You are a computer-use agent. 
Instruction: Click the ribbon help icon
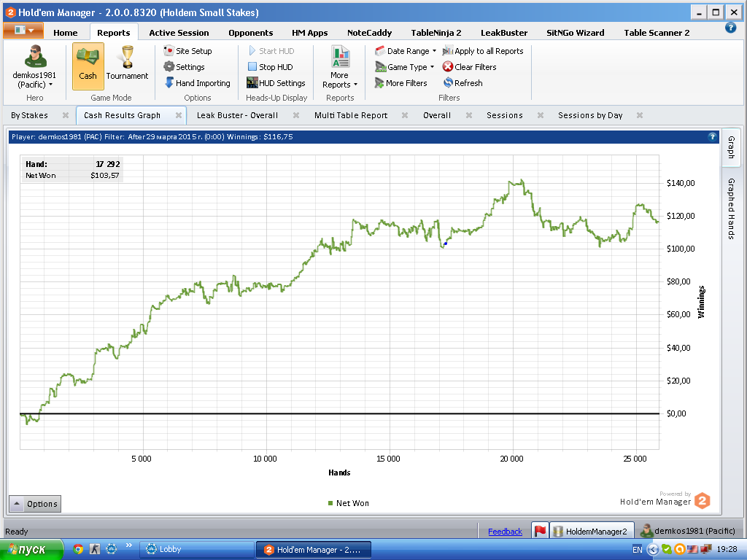pos(730,28)
